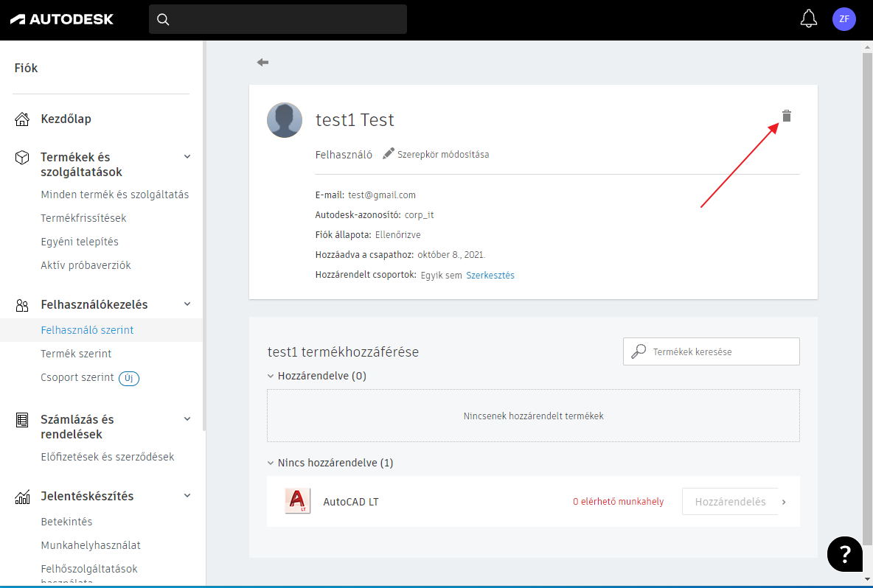Click the Szerkesztés groups link
The image size is (873, 588).
[490, 275]
